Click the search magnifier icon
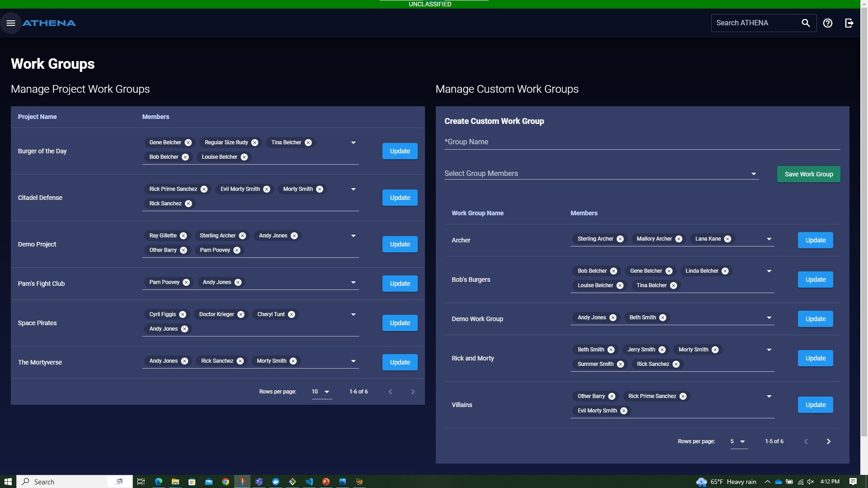Screen dimensions: 868x488 [x=806, y=23]
